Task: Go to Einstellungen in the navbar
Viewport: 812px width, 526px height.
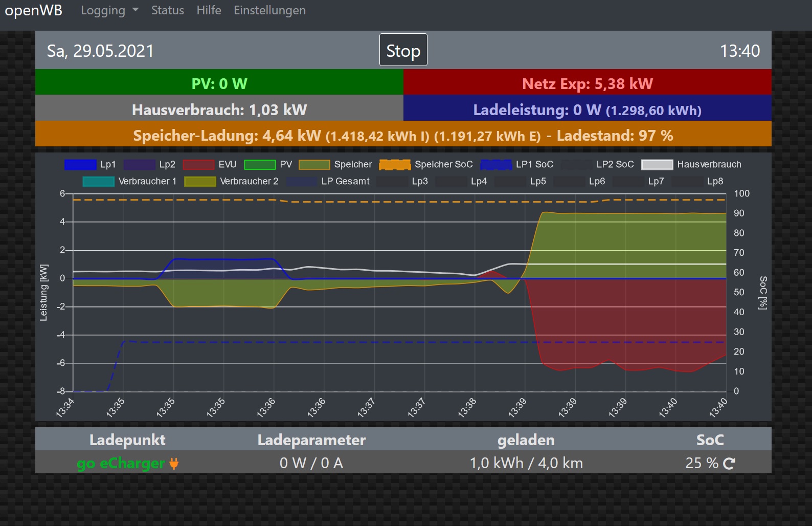Action: (269, 11)
